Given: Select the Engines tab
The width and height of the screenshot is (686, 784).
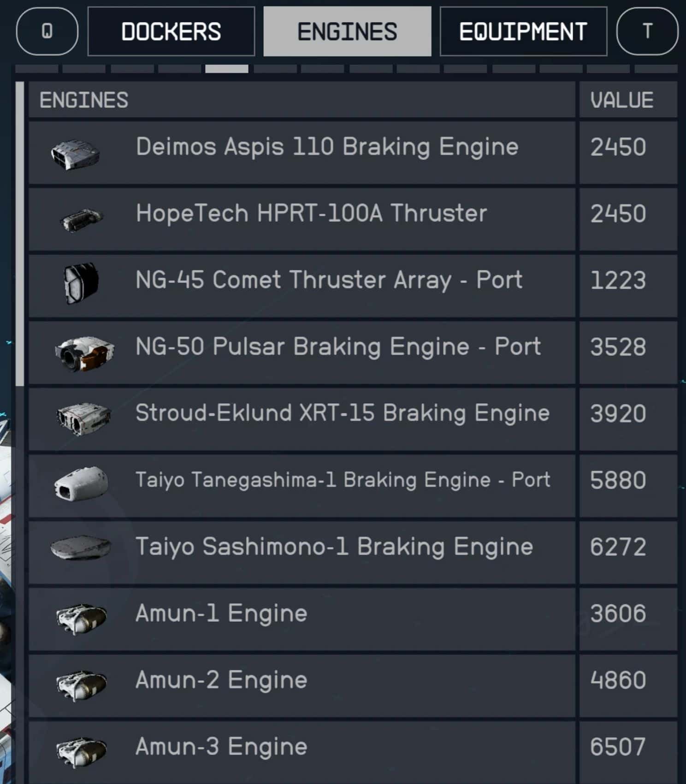Looking at the screenshot, I should [x=347, y=32].
